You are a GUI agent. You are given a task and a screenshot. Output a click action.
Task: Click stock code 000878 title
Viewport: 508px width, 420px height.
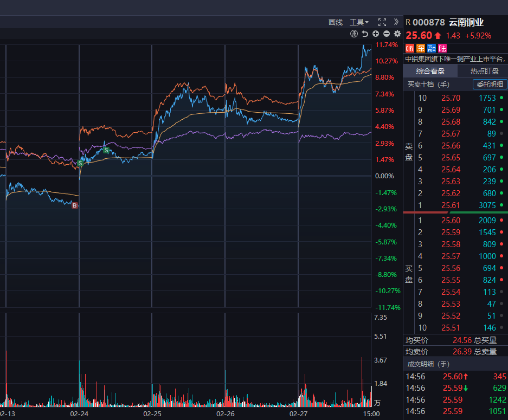(428, 22)
